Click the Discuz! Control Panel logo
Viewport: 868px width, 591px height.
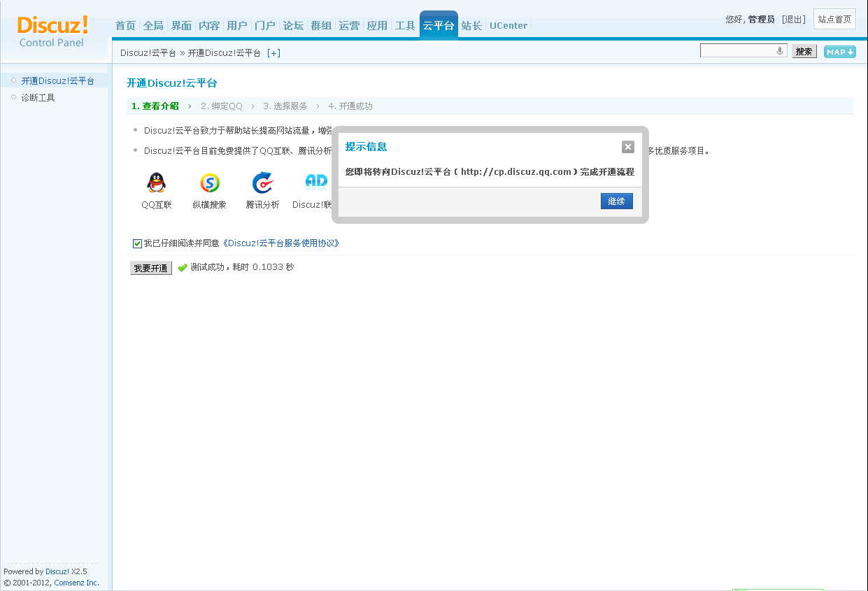click(x=52, y=31)
